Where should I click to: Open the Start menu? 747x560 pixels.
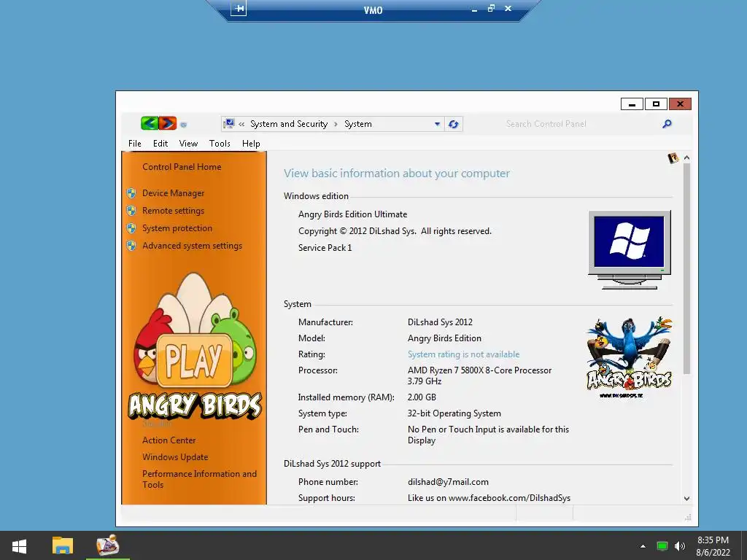[x=19, y=545]
